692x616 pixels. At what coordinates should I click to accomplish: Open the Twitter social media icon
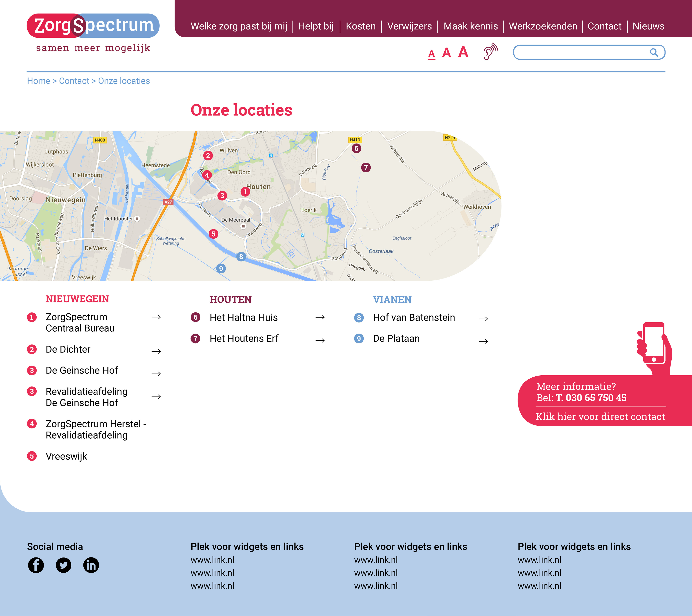(63, 565)
